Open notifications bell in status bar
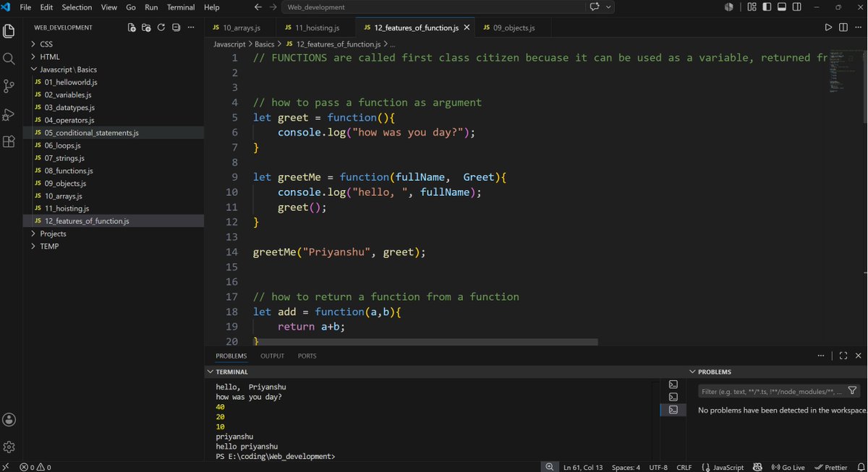The width and height of the screenshot is (868, 472). tap(861, 467)
